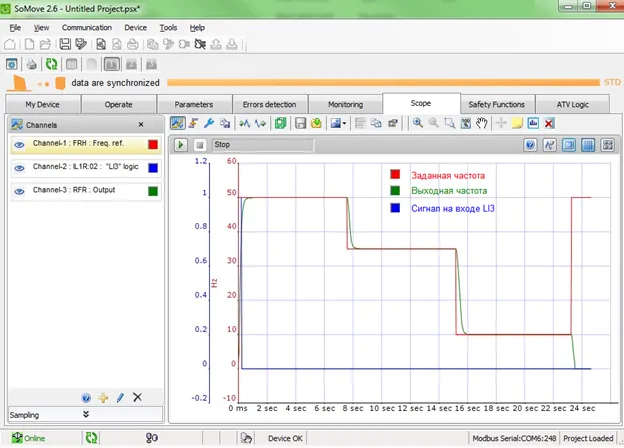The width and height of the screenshot is (624, 448).
Task: Add a channel with the plus icon
Action: click(102, 397)
